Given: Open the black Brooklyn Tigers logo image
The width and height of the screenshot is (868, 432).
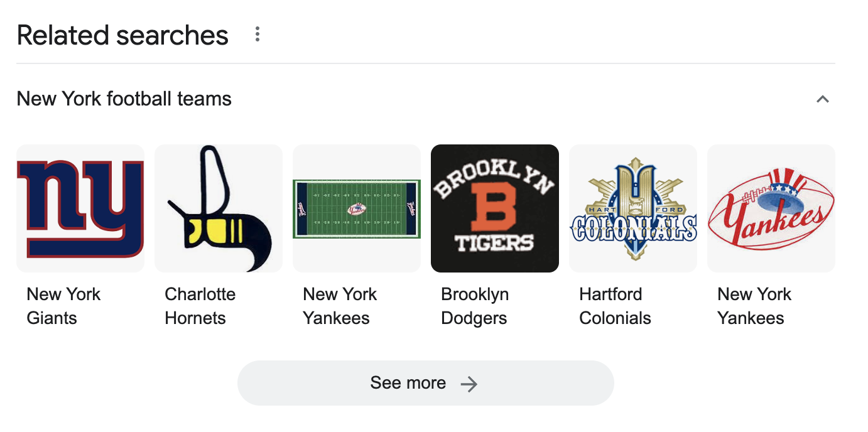Looking at the screenshot, I should pyautogui.click(x=495, y=208).
